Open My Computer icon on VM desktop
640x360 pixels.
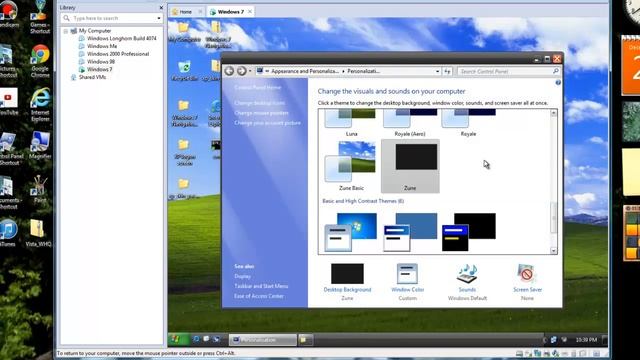pos(184,32)
